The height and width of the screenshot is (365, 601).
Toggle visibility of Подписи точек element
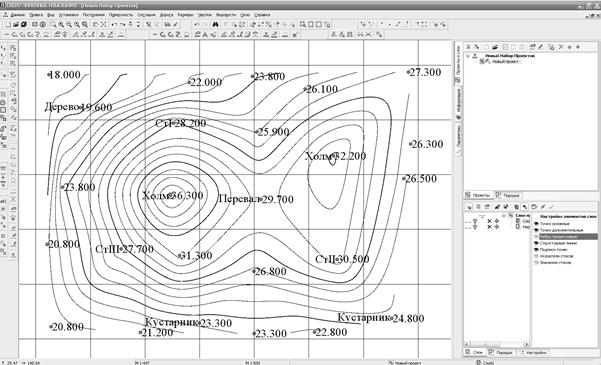point(536,250)
